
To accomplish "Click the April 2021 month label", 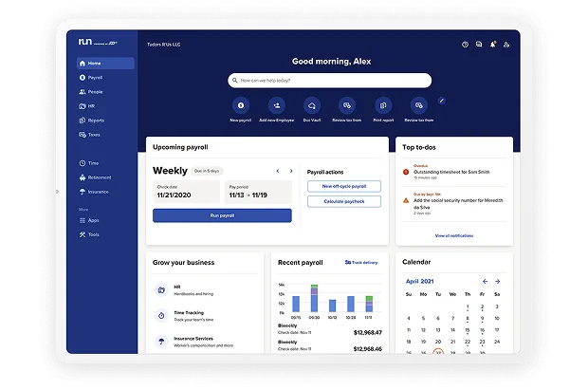I will pyautogui.click(x=419, y=281).
